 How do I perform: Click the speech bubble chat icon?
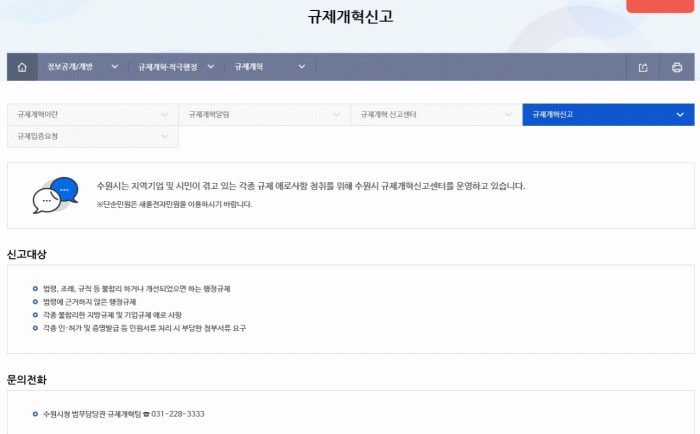point(55,194)
